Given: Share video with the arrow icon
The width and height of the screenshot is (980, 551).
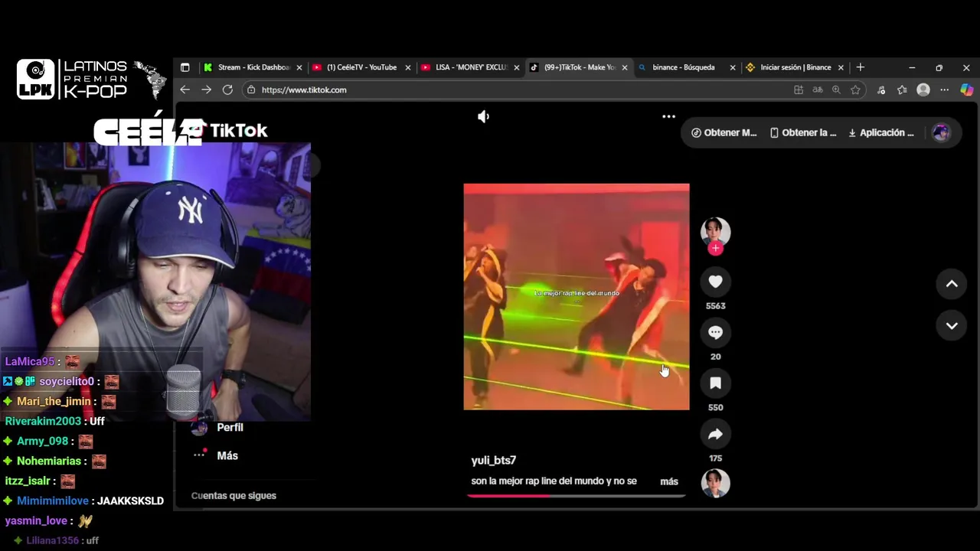Looking at the screenshot, I should [x=715, y=435].
